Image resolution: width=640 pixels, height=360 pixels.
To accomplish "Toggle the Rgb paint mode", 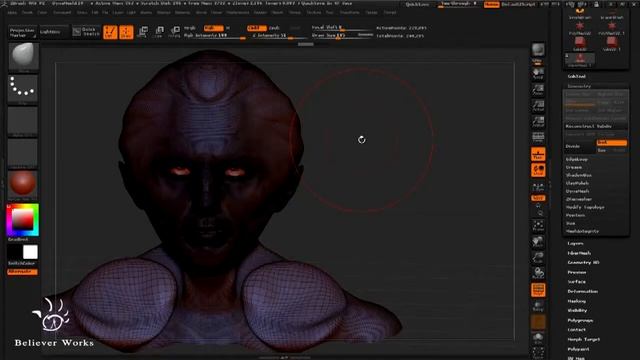I will pyautogui.click(x=213, y=28).
